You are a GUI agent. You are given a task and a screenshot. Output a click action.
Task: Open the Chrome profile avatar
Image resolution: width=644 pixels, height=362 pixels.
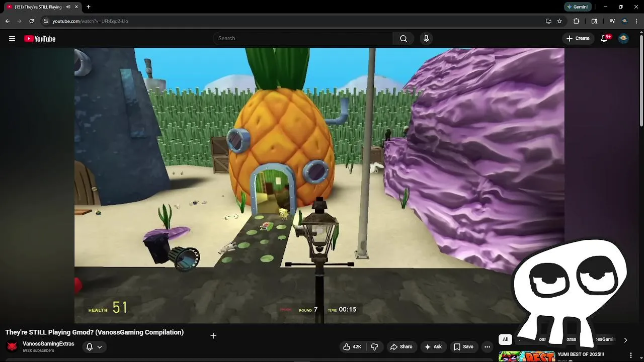click(624, 21)
